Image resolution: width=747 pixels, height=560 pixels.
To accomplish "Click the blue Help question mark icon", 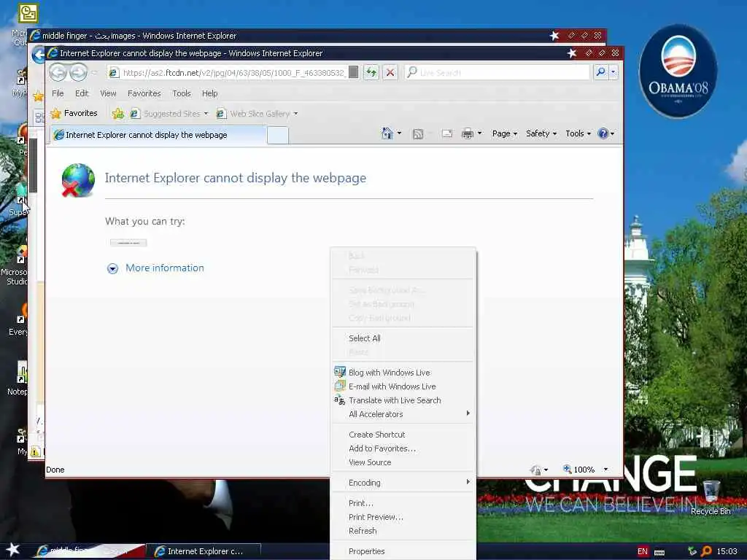I will click(x=603, y=133).
